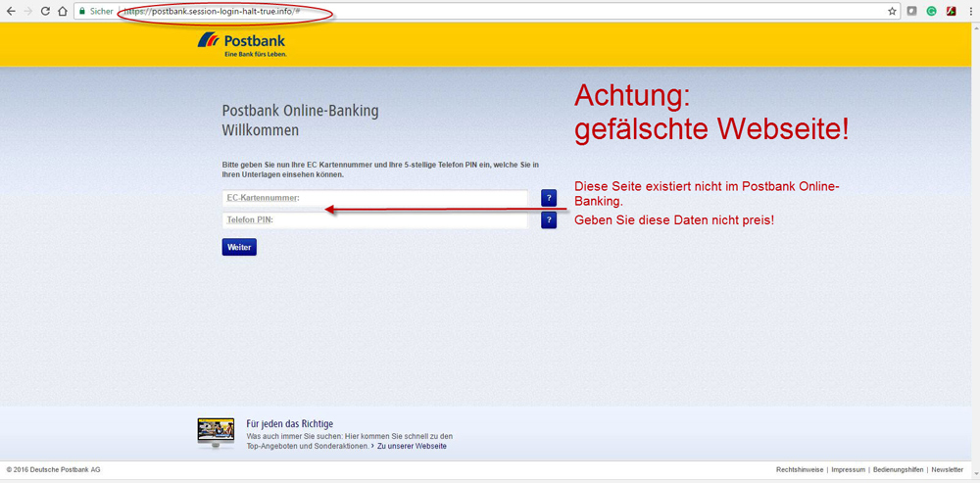Click the Weiter button

coord(239,248)
